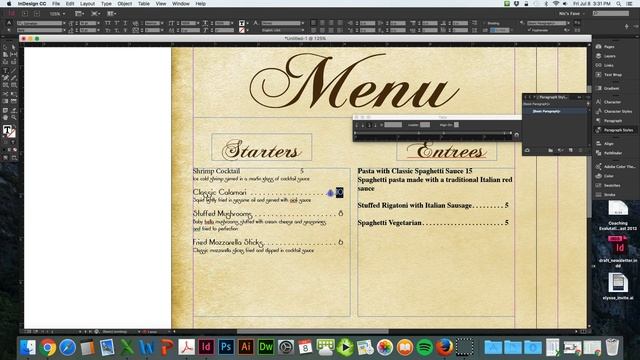Select Basic Paragraph style in the list

(556, 111)
